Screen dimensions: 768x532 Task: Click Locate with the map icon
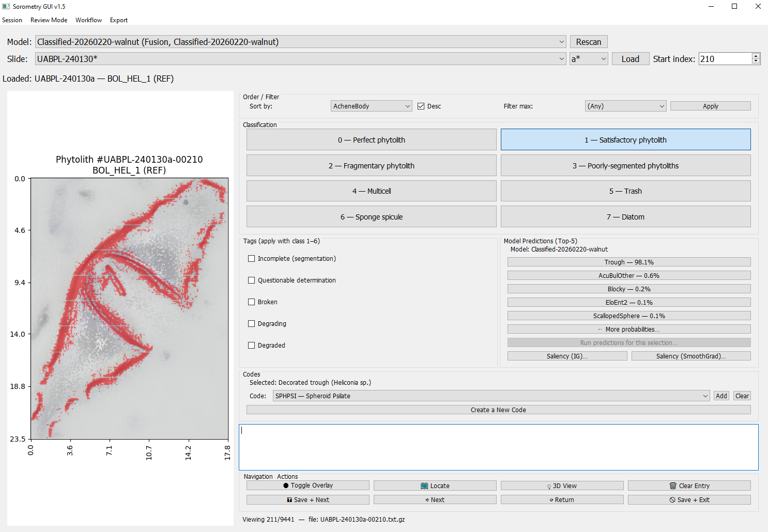click(435, 486)
